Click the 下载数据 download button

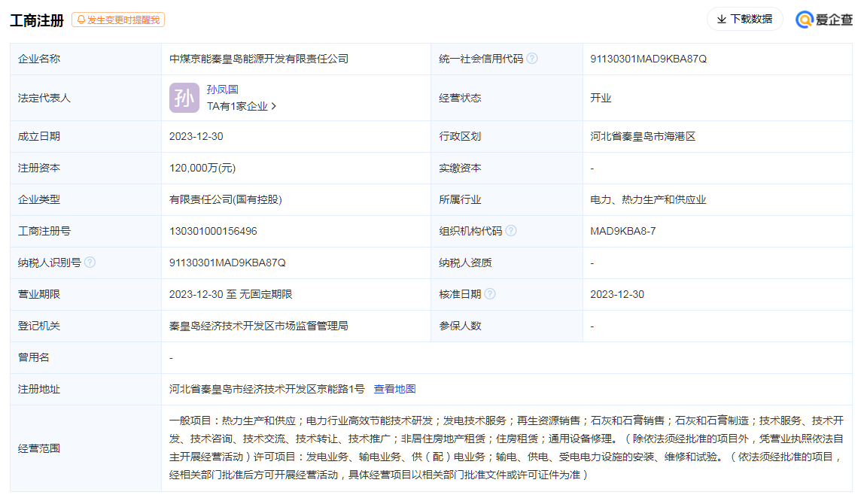(745, 19)
